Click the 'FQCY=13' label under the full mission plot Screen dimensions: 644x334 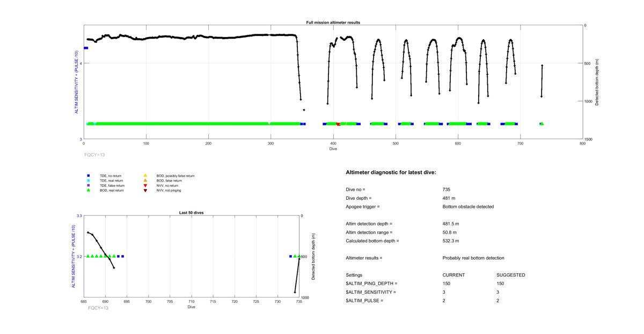click(94, 155)
